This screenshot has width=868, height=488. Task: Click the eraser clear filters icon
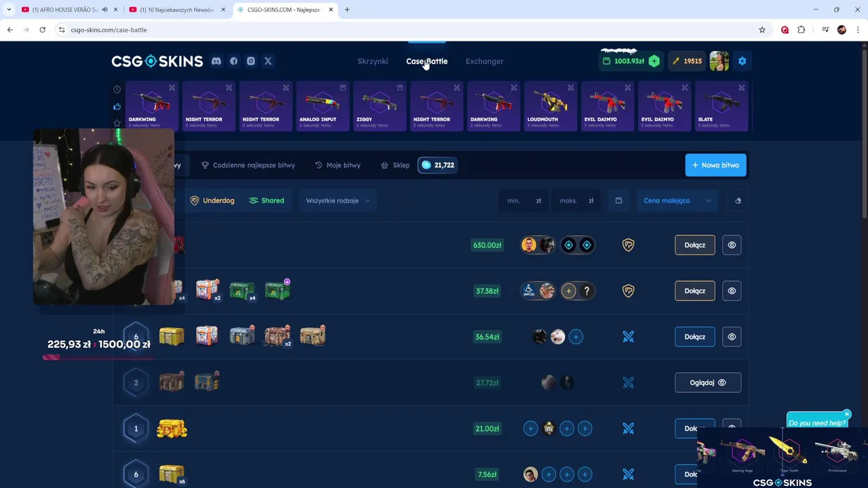738,201
